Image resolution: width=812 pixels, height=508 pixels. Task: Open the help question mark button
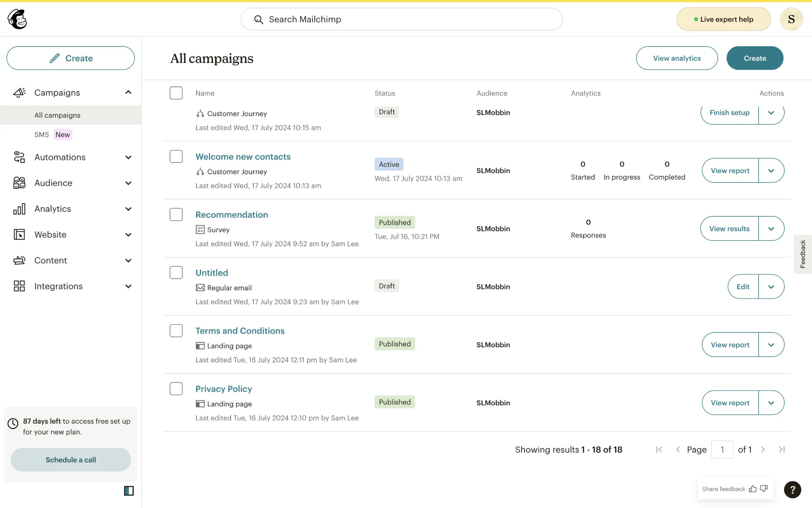click(792, 490)
